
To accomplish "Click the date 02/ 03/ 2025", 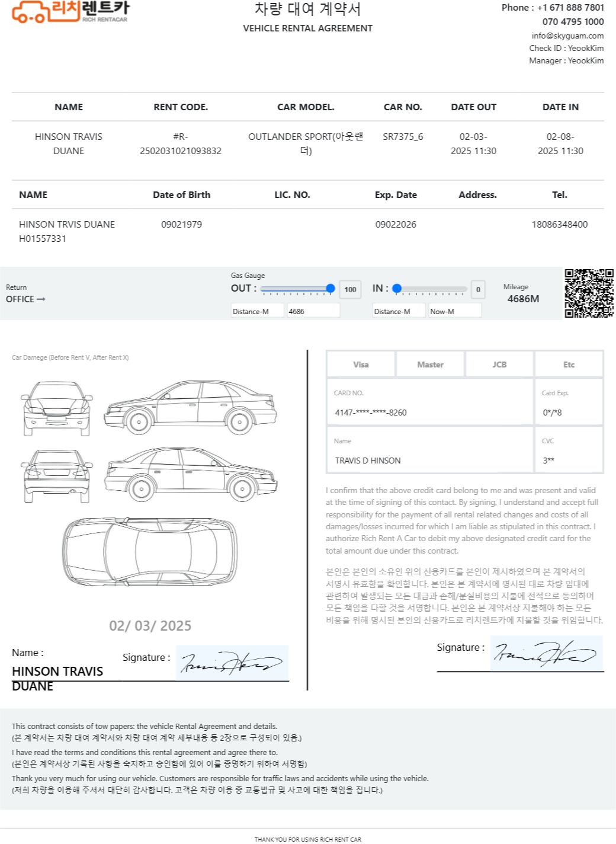I will pos(150,626).
